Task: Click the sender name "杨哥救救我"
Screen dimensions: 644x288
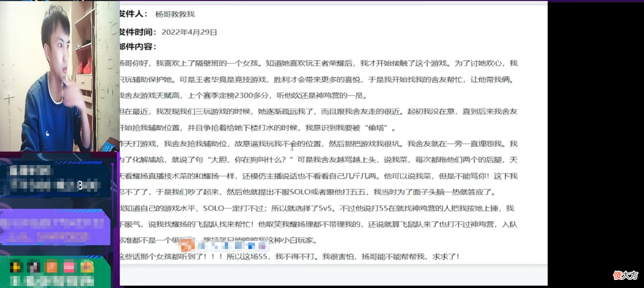Action: (x=175, y=14)
